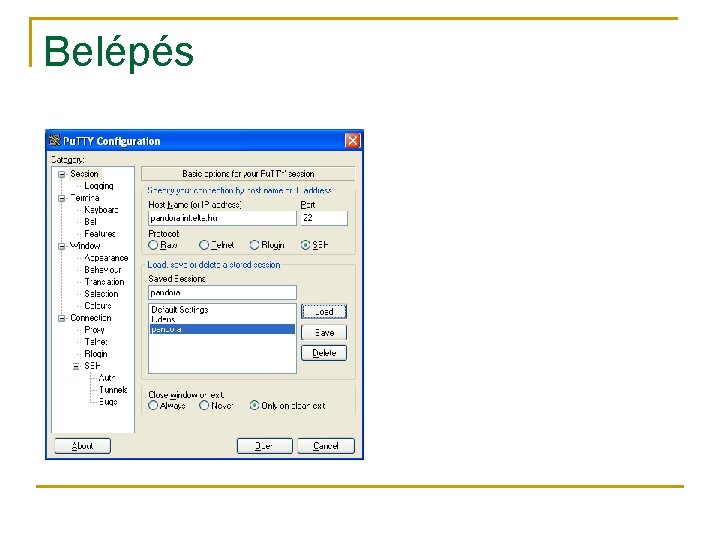Focus the Host Name input field
720x540 pixels.
[222, 218]
